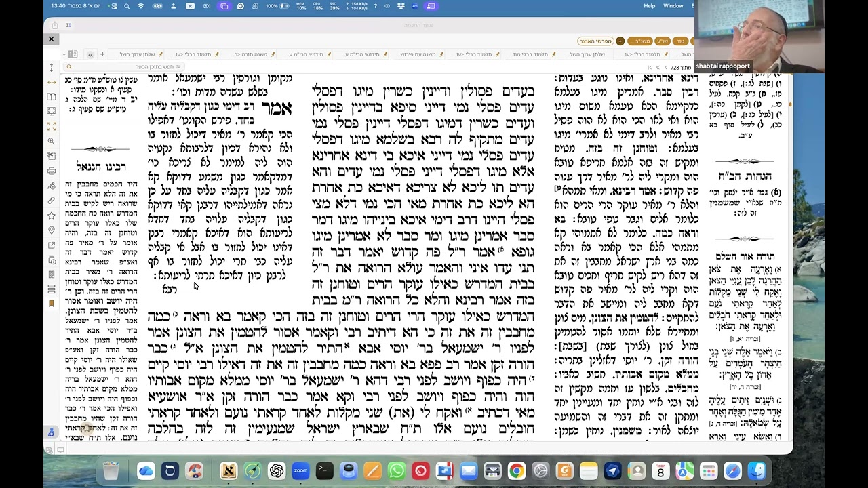Open WhatsApp from the Dock
868x488 pixels.
(x=397, y=470)
